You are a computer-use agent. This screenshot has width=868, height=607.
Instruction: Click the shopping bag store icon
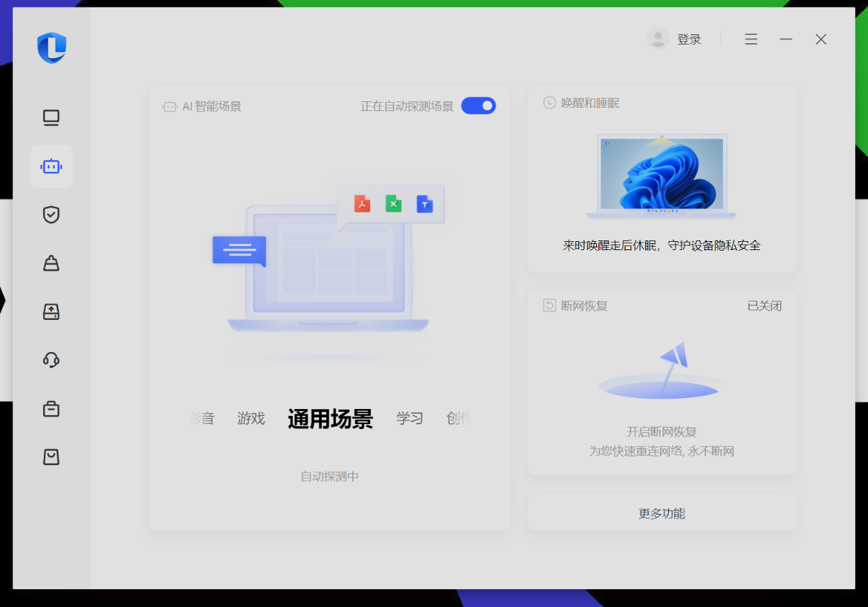pyautogui.click(x=51, y=457)
